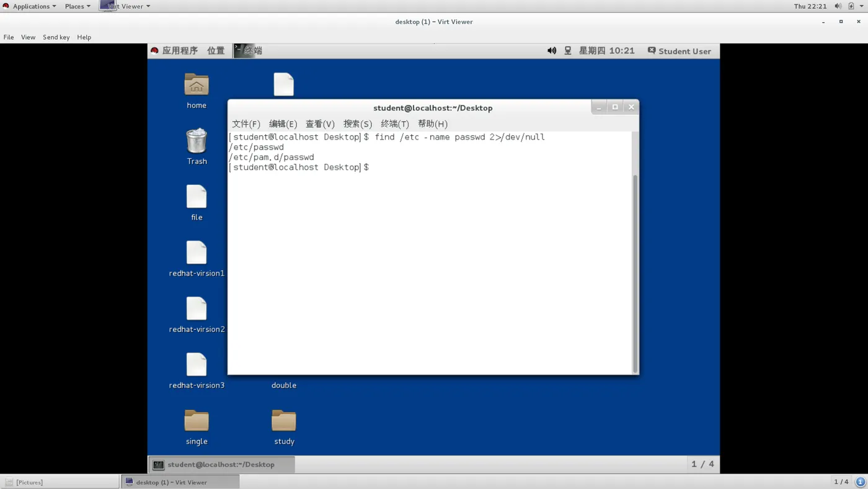Viewport: 868px width, 489px height.
Task: Open the host Places menu
Action: (x=77, y=6)
